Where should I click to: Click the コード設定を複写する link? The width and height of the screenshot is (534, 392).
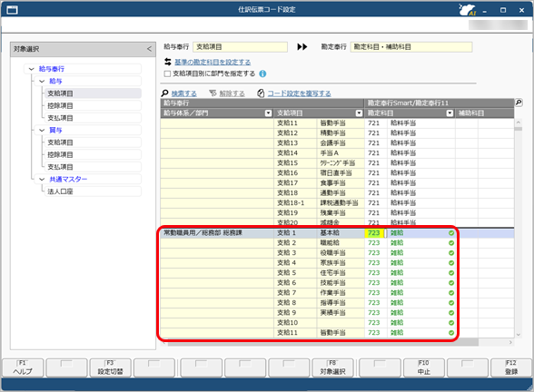click(x=299, y=93)
